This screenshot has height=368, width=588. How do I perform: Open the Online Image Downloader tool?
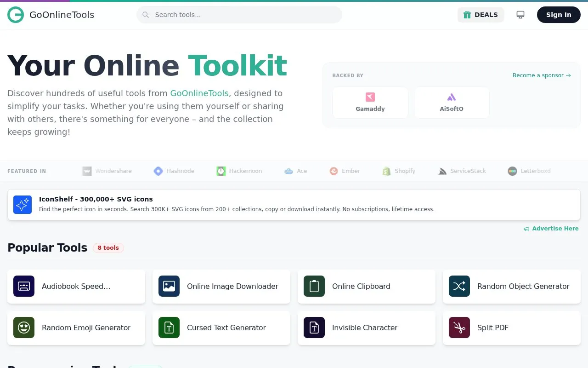[221, 286]
